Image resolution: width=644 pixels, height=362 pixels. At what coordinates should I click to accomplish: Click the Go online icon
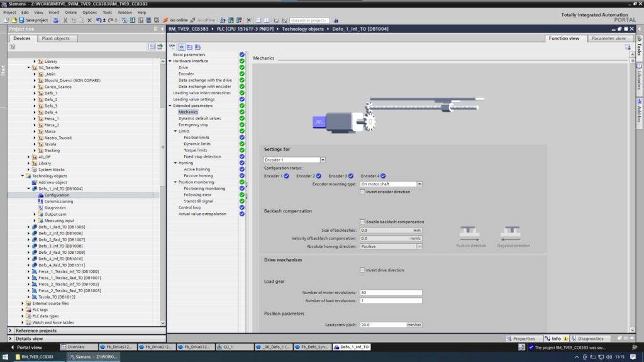click(x=165, y=20)
